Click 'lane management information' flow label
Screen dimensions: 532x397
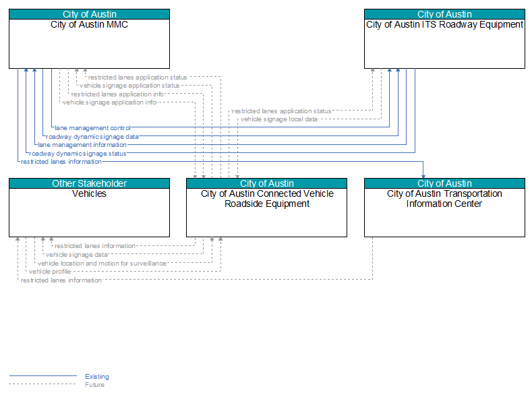(82, 145)
